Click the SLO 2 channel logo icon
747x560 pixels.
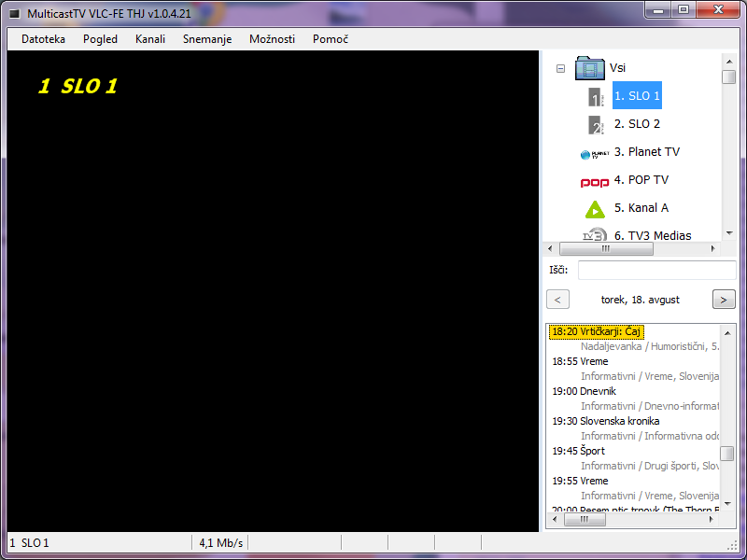point(595,124)
